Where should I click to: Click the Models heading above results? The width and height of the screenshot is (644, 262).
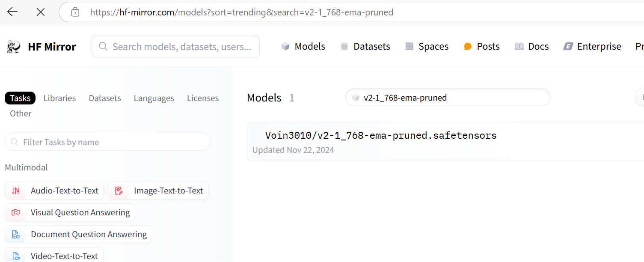click(264, 98)
